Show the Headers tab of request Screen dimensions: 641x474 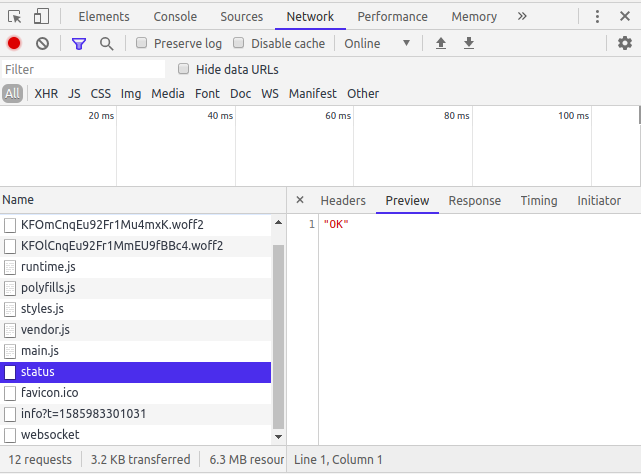[x=343, y=200]
